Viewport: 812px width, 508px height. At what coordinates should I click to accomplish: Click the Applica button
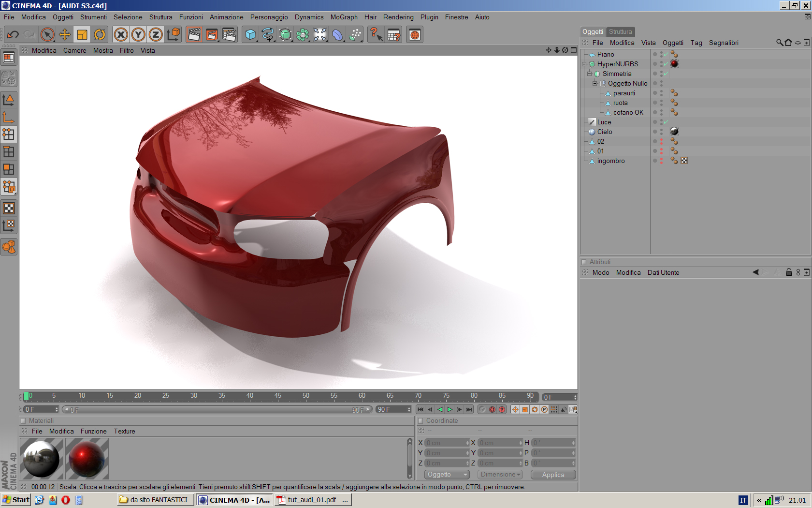(x=553, y=475)
